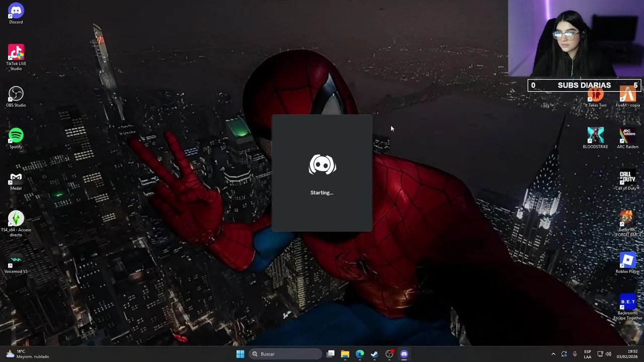Image resolution: width=644 pixels, height=362 pixels.
Task: Select the It Takes Two shortcut
Action: click(x=595, y=98)
